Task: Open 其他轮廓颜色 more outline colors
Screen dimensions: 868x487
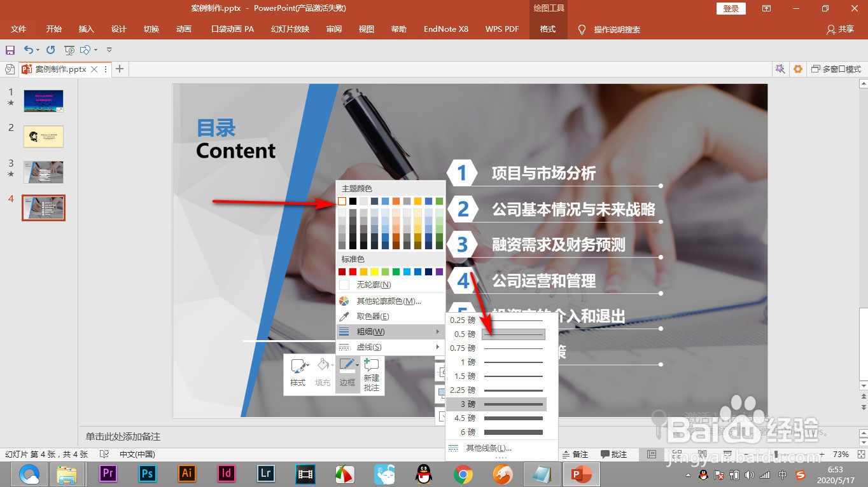Action: [389, 301]
